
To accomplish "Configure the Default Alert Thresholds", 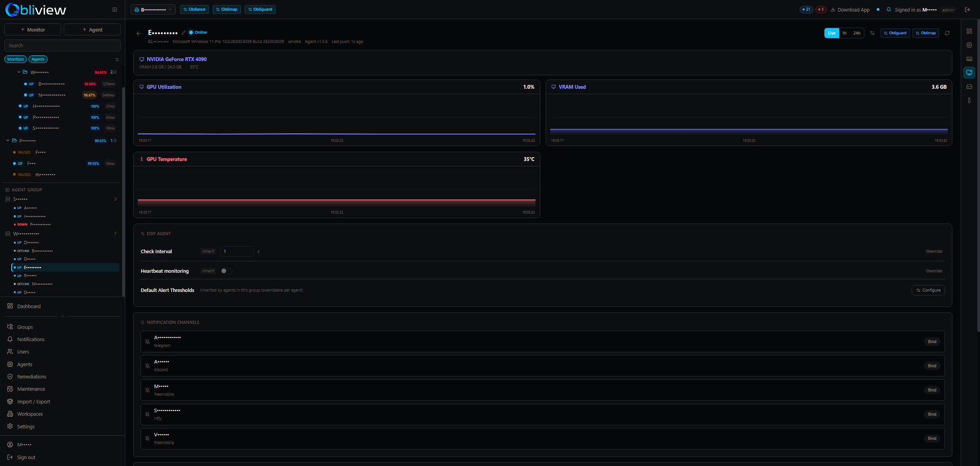I will 928,290.
